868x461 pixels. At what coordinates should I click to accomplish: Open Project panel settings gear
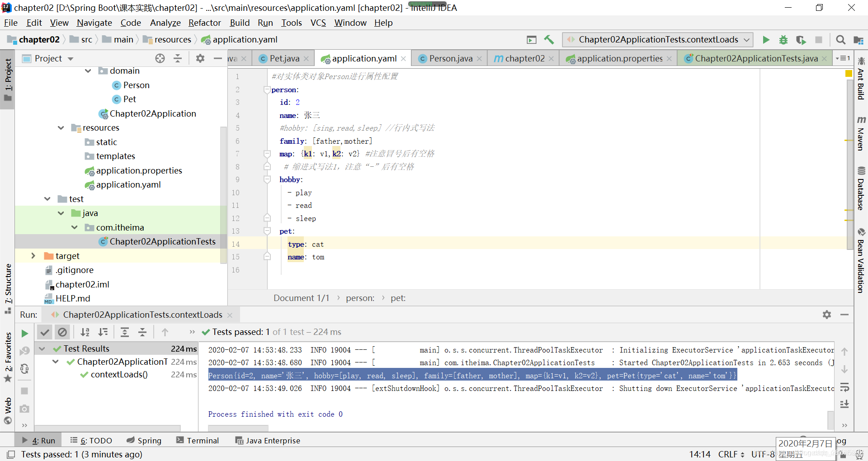(x=200, y=58)
